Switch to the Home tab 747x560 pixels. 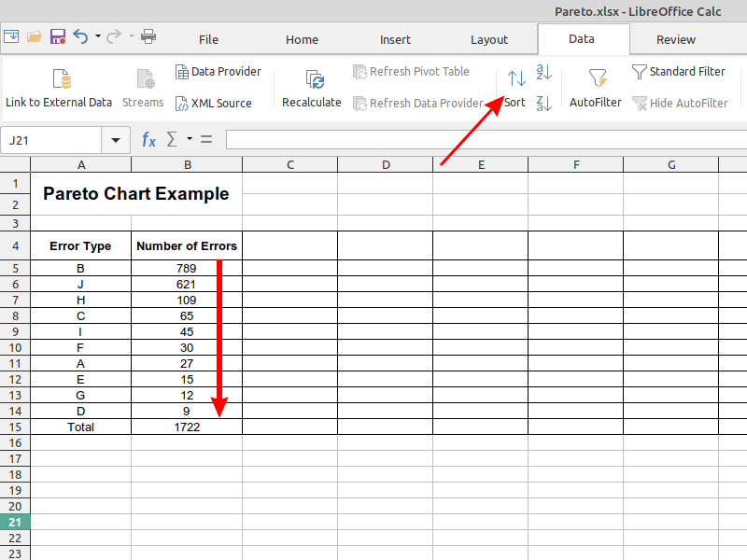coord(302,39)
